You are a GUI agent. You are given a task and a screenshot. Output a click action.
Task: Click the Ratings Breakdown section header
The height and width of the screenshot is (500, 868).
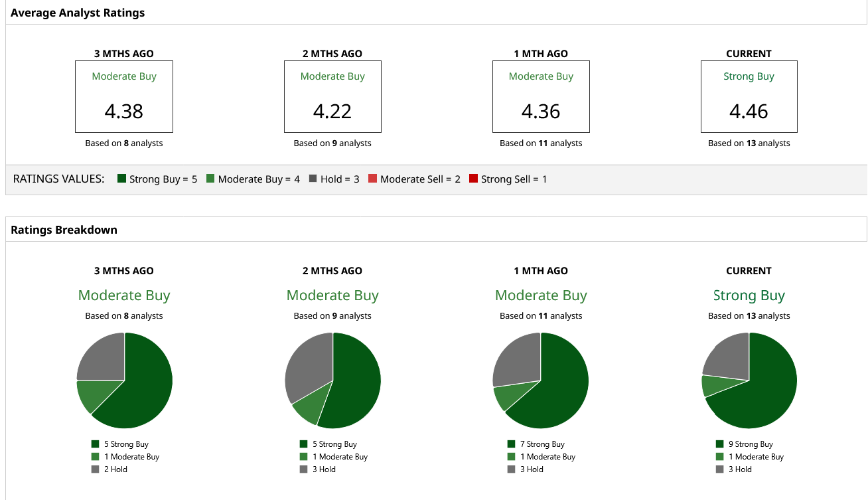pos(64,230)
